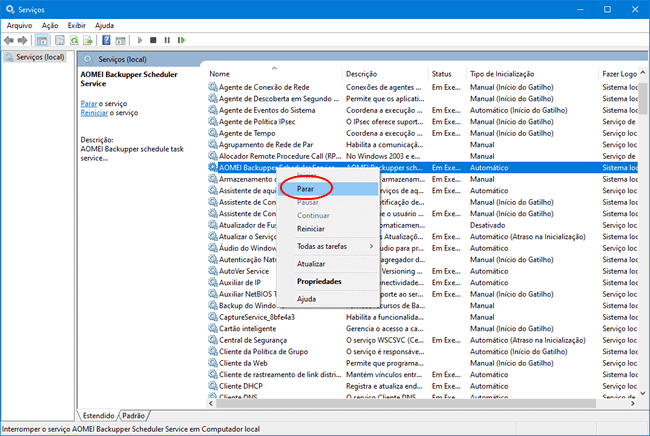This screenshot has width=650, height=436.
Task: Click the Back arrow in the toolbar
Action: pyautogui.click(x=9, y=40)
